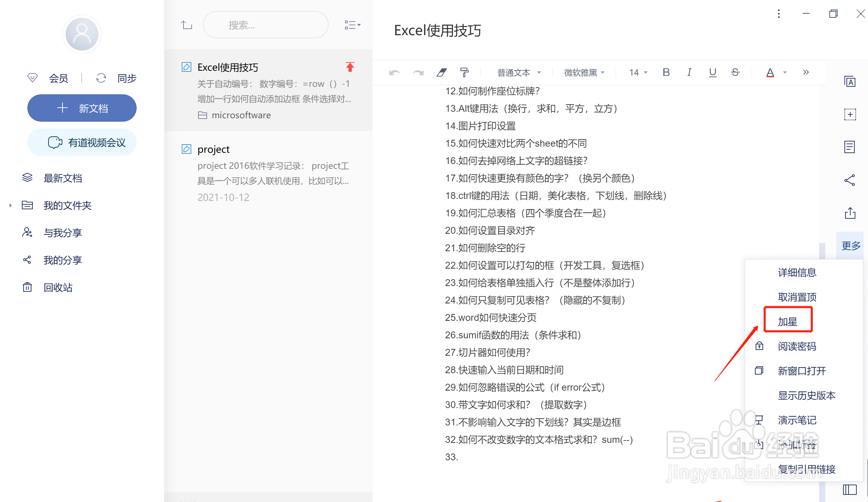The width and height of the screenshot is (868, 502).
Task: Click the eraser clear-format icon
Action: pos(442,72)
